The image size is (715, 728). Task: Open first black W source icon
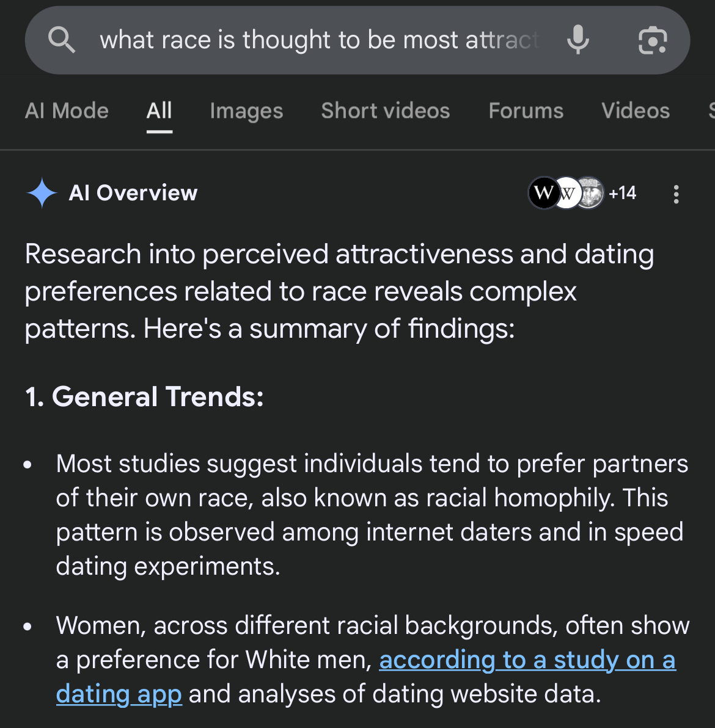[x=544, y=192]
